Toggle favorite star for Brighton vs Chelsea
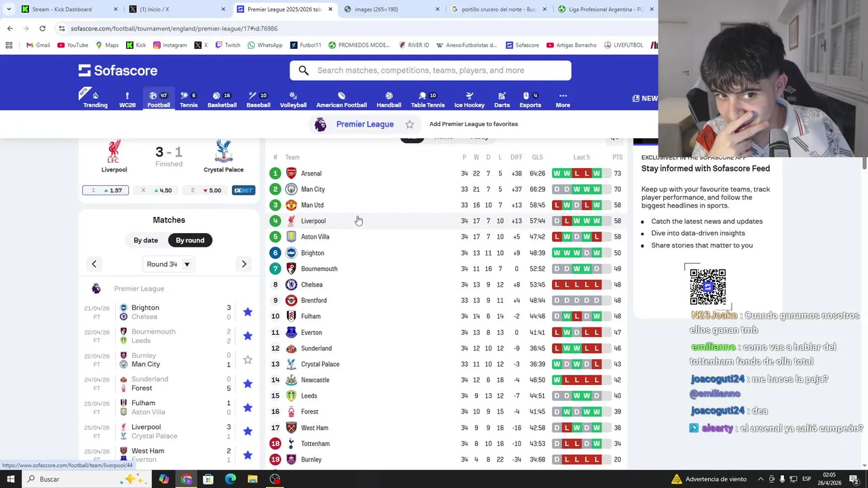This screenshot has width=868, height=488. pos(248,312)
